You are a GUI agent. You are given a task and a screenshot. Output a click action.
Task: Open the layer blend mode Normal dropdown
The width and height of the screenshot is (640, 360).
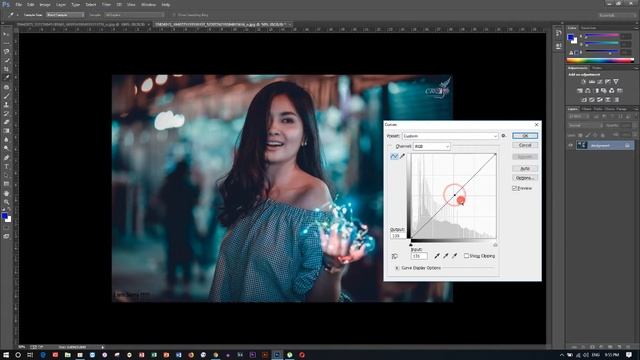pyautogui.click(x=585, y=125)
